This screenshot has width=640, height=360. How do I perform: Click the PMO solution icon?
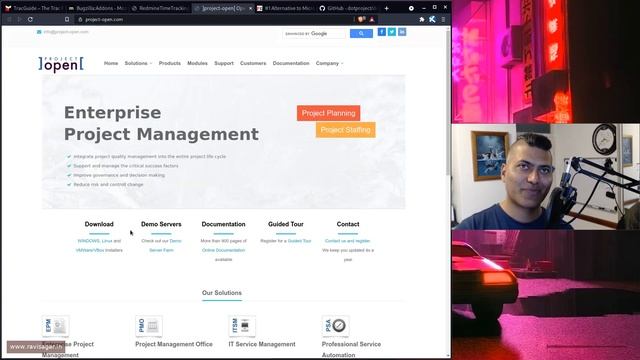point(149,326)
